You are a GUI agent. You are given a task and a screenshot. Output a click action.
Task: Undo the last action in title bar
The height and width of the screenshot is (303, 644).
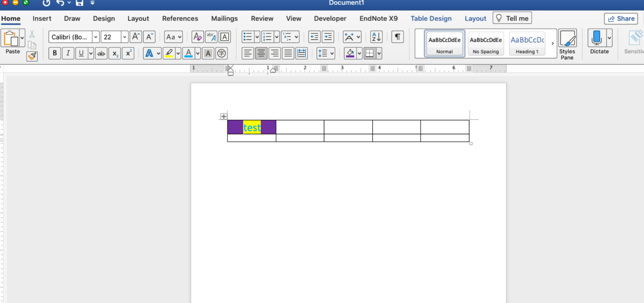pyautogui.click(x=60, y=3)
